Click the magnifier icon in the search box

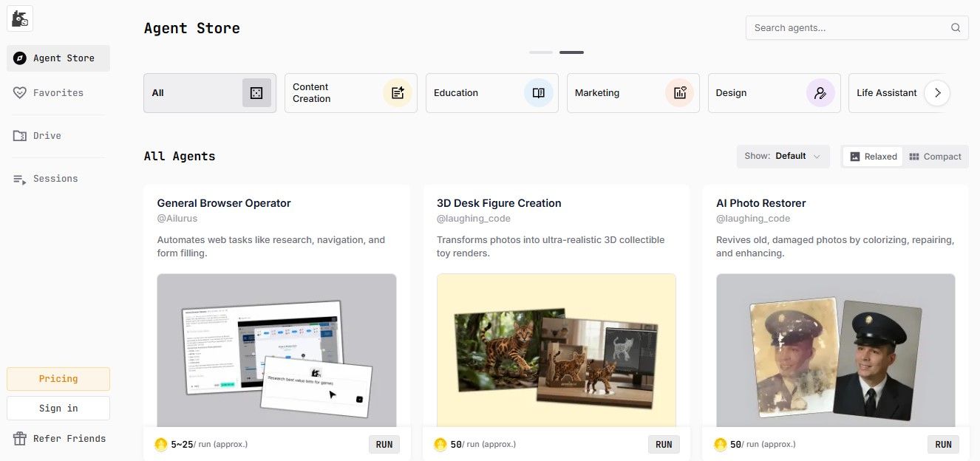956,28
